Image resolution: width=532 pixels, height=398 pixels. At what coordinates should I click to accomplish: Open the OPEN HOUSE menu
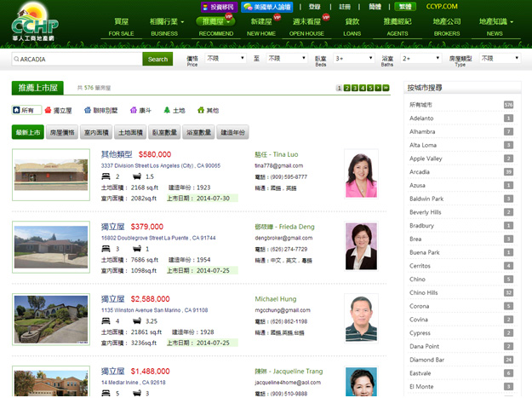click(x=306, y=27)
